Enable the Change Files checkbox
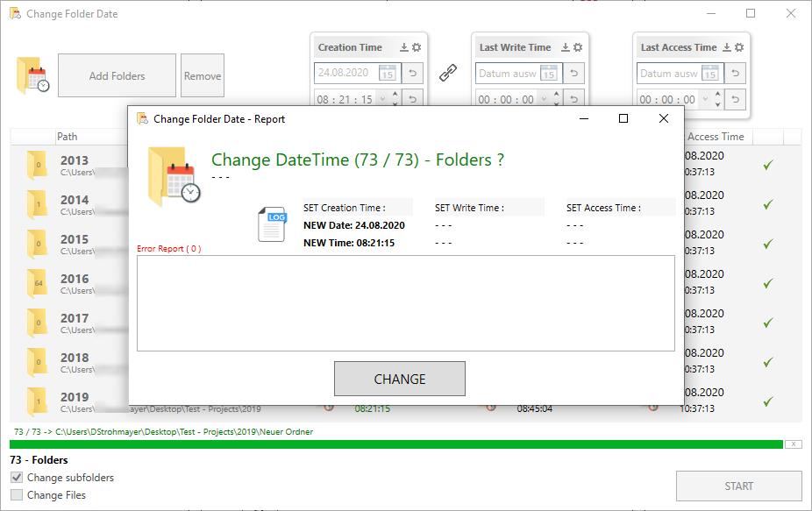Image resolution: width=812 pixels, height=511 pixels. pos(16,493)
